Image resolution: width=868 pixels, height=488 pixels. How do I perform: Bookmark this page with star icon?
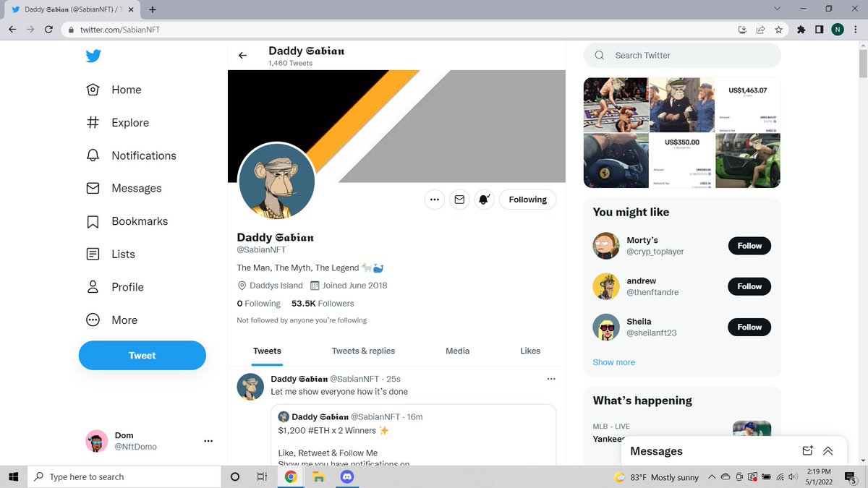click(778, 30)
